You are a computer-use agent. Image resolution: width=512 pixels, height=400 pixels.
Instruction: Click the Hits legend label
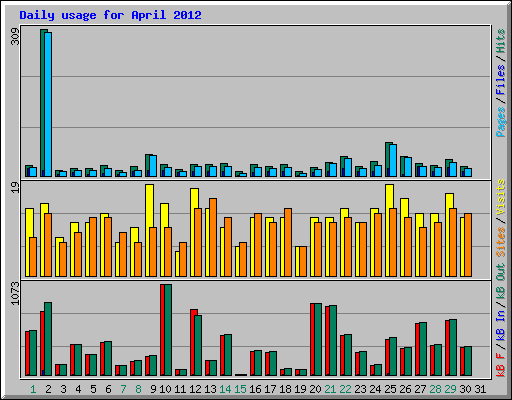pyautogui.click(x=500, y=41)
